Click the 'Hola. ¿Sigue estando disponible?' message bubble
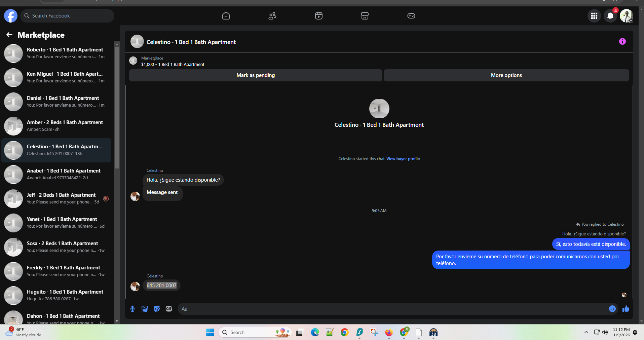The height and width of the screenshot is (340, 644). [183, 180]
